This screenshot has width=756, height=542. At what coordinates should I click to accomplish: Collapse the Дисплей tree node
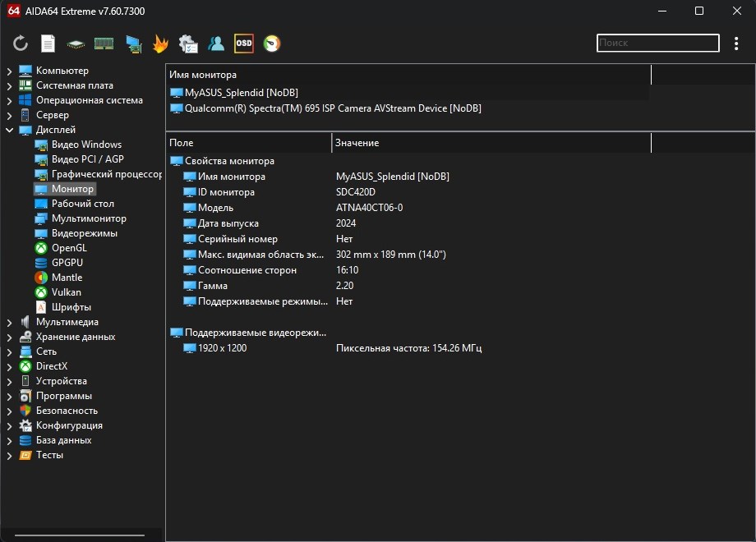pyautogui.click(x=9, y=131)
